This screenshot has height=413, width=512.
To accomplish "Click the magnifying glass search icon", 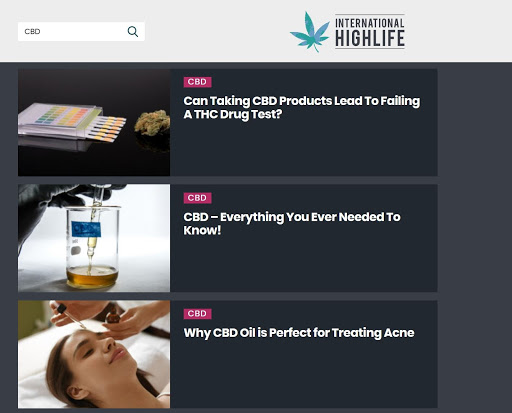I will click(133, 32).
